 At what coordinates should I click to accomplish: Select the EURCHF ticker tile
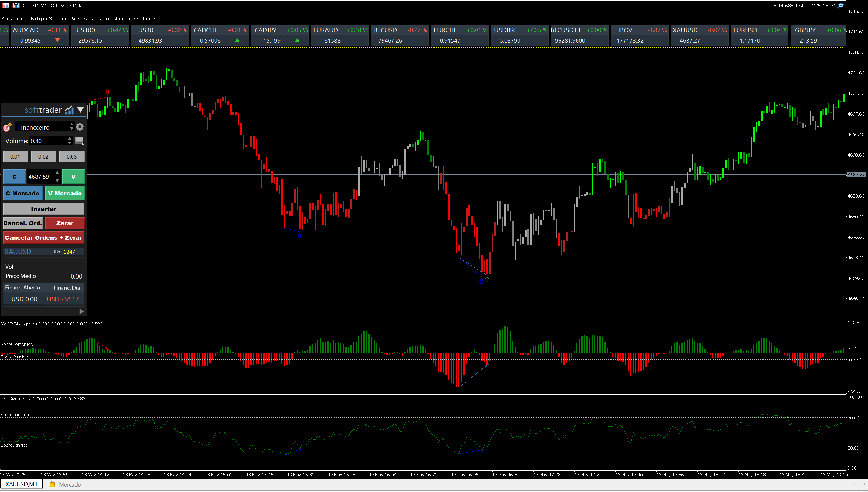[460, 35]
